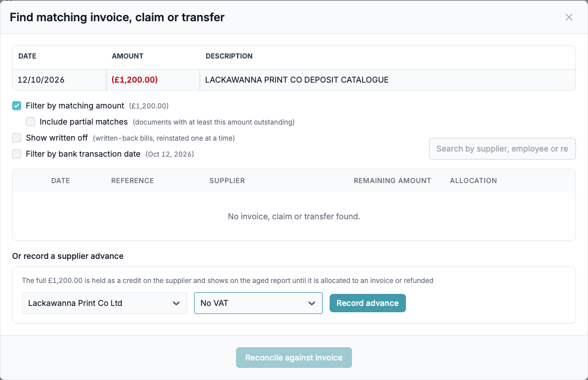Close the Find matching invoice dialog
The image size is (588, 380).
pos(569,17)
